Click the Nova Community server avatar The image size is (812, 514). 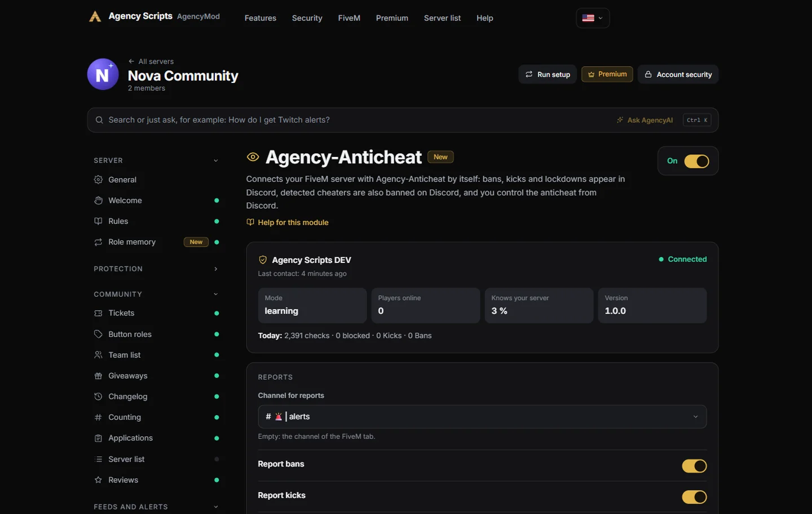[x=103, y=74]
